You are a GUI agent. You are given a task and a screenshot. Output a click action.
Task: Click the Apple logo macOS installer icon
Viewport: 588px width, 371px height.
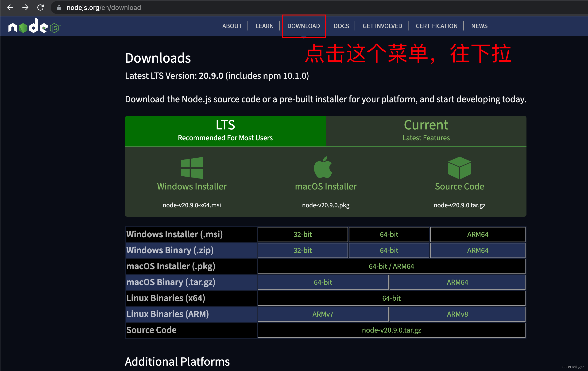[x=323, y=167]
